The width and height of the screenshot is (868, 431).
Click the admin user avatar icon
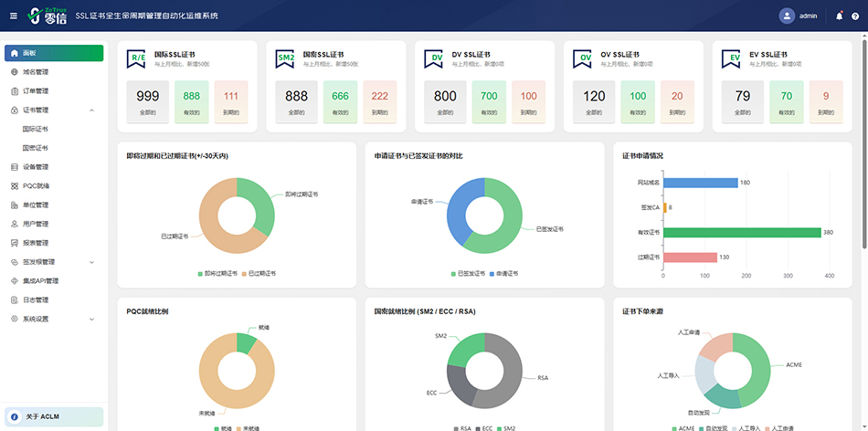click(x=787, y=16)
